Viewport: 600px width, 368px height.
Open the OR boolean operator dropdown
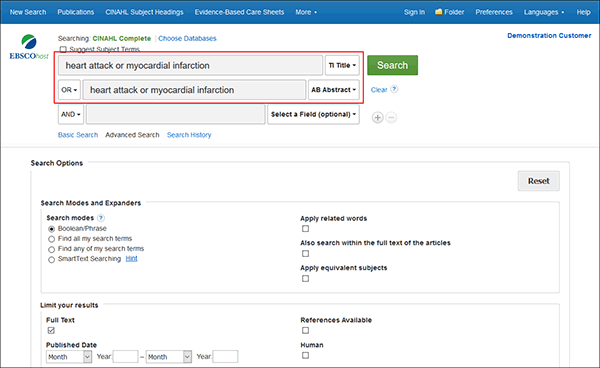click(69, 90)
